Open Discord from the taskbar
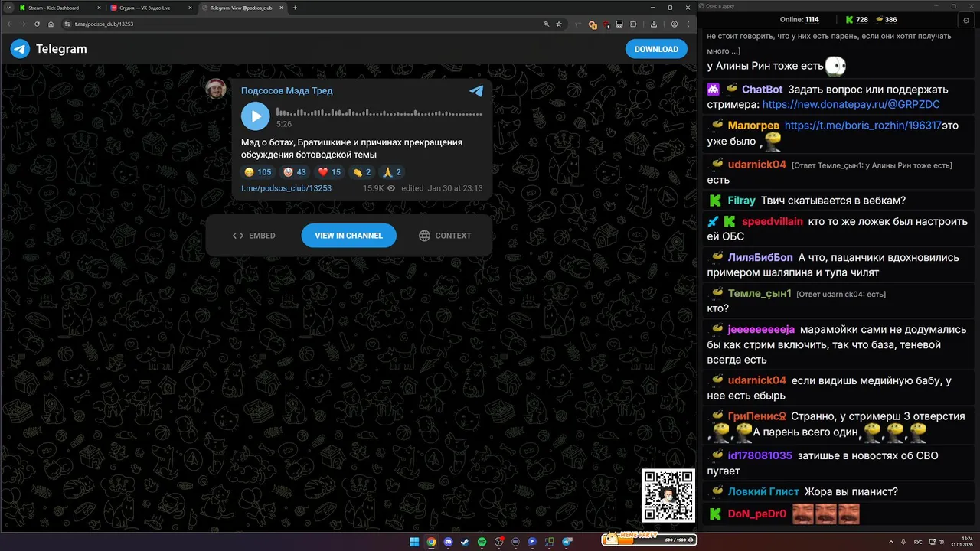This screenshot has height=551, width=980. [448, 542]
